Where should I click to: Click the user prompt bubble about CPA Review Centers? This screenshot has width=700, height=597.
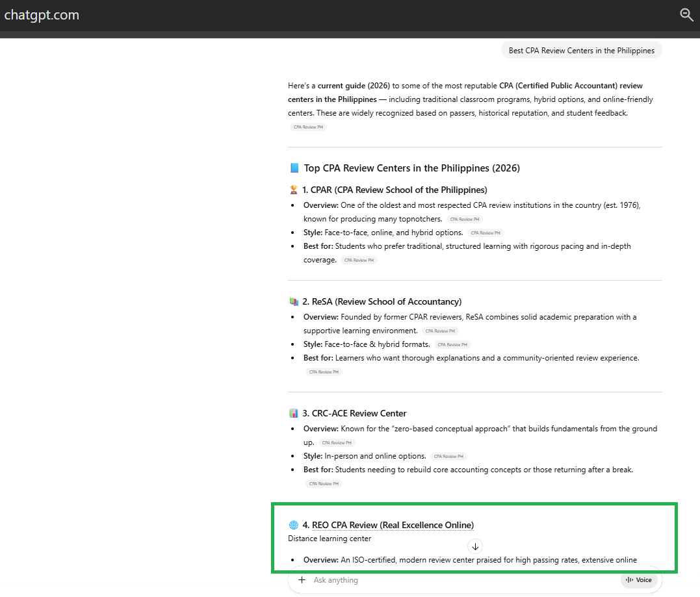(x=581, y=51)
